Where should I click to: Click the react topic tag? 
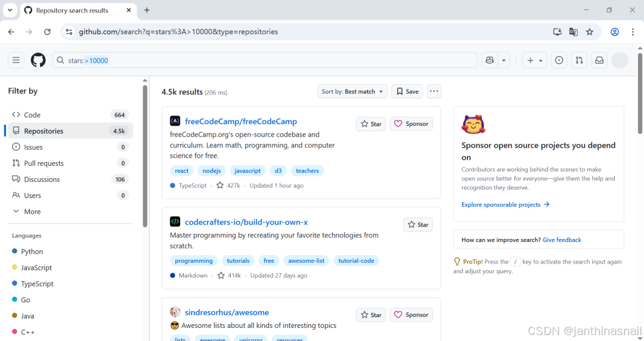181,170
